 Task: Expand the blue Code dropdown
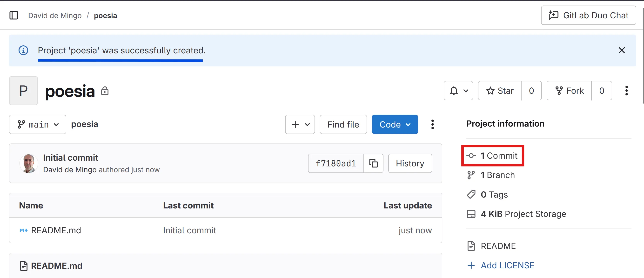click(395, 124)
